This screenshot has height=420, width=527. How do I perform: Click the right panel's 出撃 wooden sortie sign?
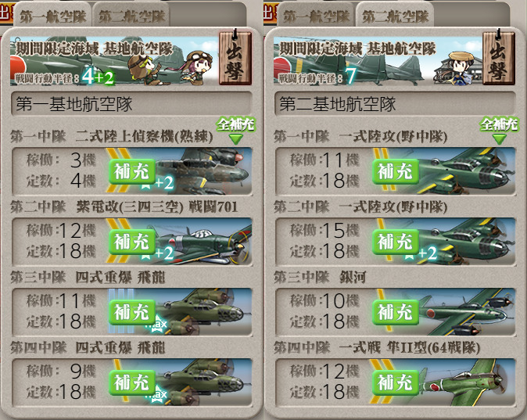point(499,57)
